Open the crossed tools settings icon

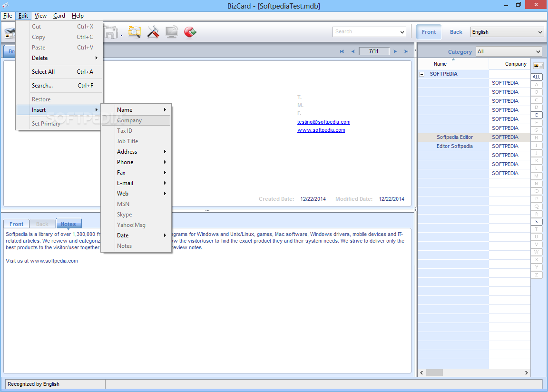153,32
